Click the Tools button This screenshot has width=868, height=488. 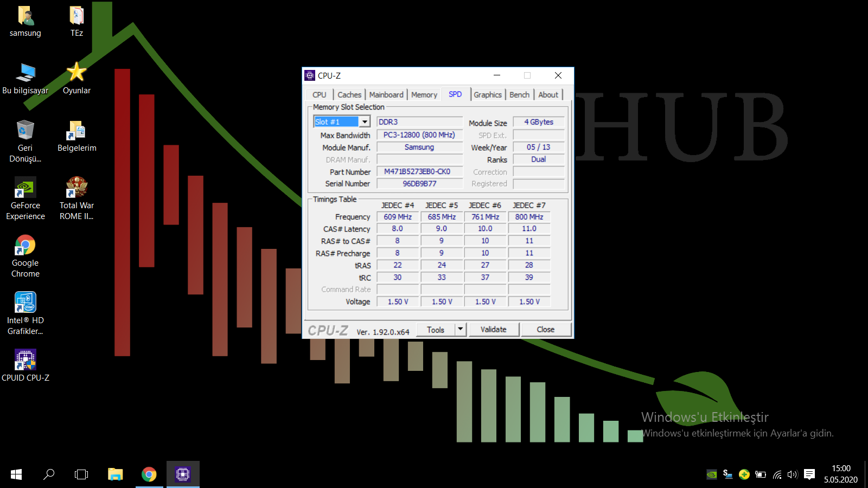(x=436, y=329)
